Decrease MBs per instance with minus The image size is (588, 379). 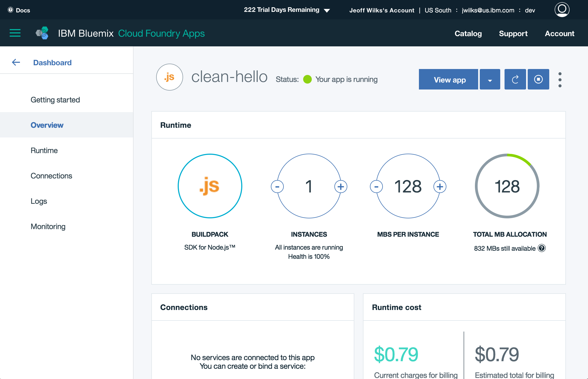(376, 187)
